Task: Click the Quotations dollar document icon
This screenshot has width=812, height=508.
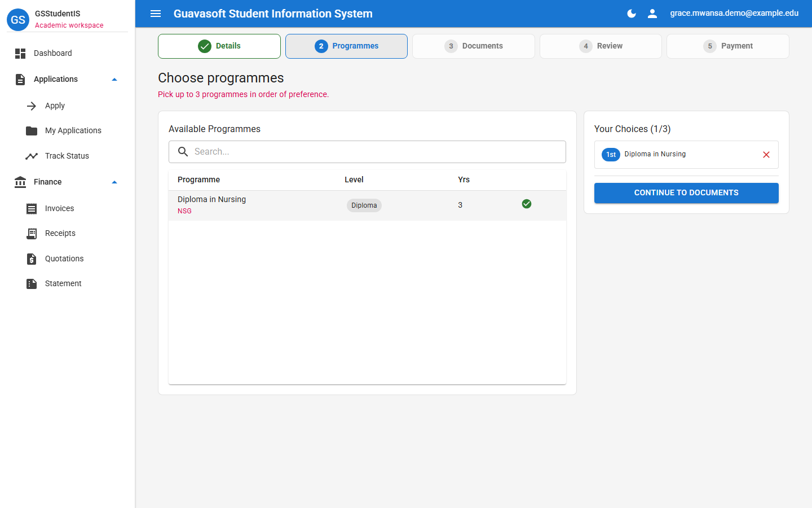Action: click(32, 259)
